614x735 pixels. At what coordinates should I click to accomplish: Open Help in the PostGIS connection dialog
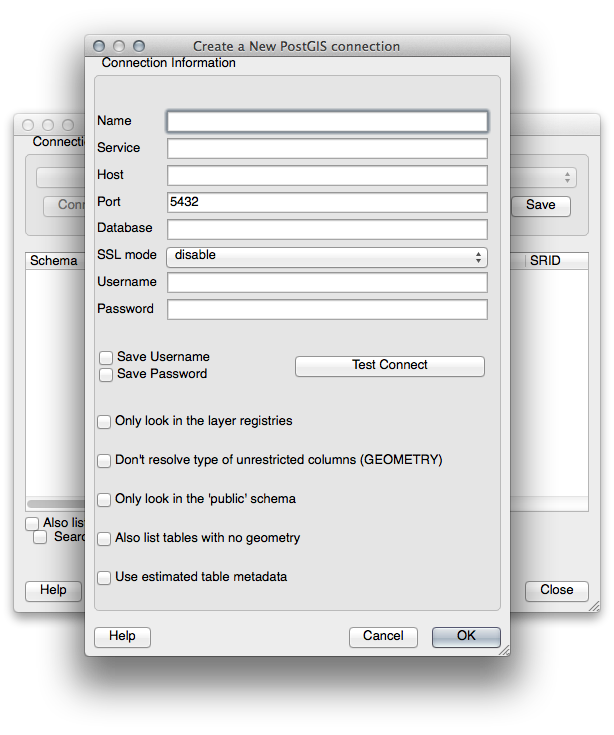[122, 636]
